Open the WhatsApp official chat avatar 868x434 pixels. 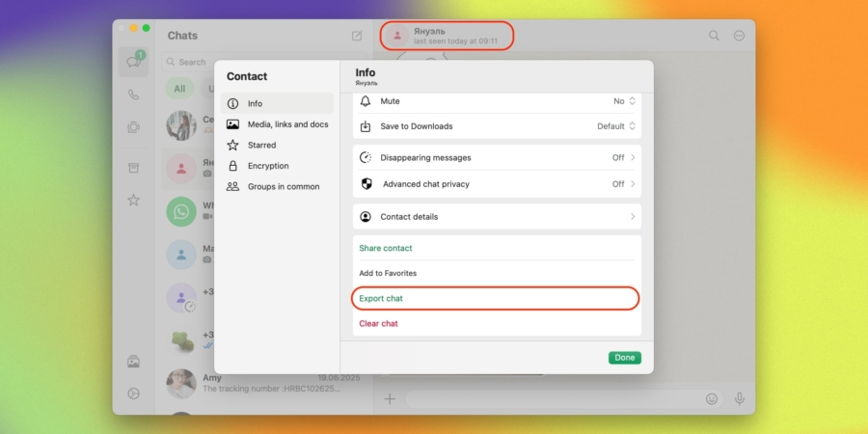click(x=181, y=211)
